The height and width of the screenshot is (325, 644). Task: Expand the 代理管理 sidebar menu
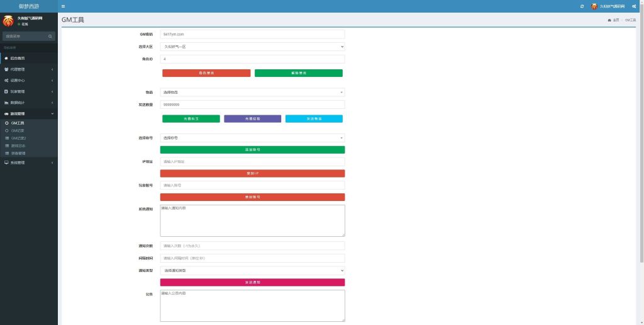28,69
